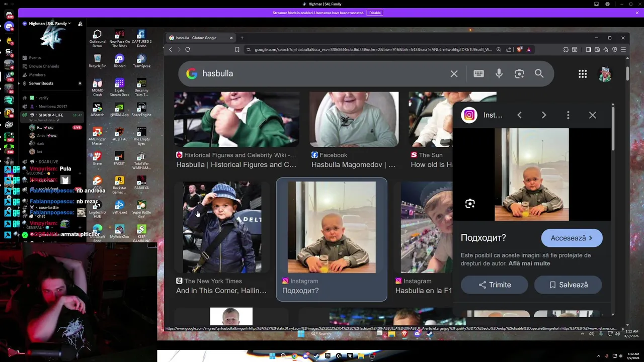Click the large preview image of Hasbulla
Image resolution: width=644 pixels, height=362 pixels.
coord(532,174)
